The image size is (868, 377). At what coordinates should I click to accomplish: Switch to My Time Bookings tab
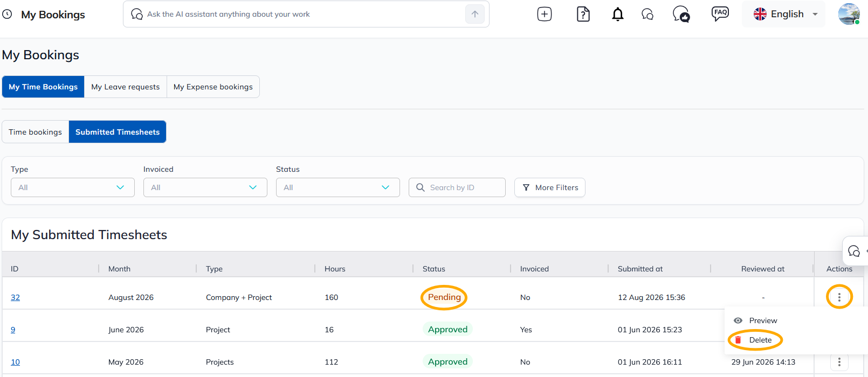(43, 87)
